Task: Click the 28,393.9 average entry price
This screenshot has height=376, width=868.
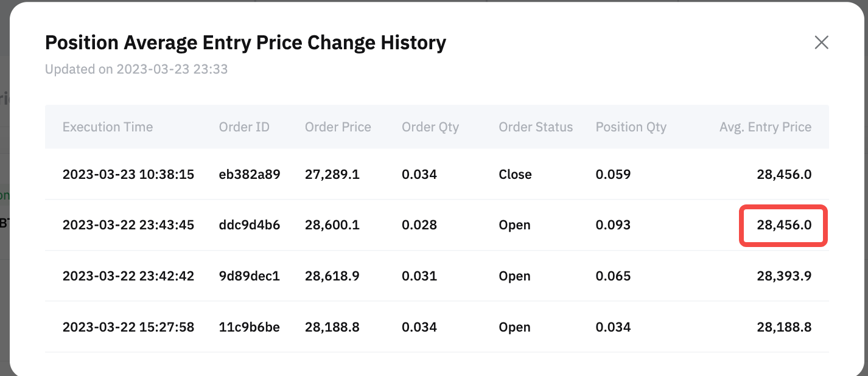Action: (784, 276)
